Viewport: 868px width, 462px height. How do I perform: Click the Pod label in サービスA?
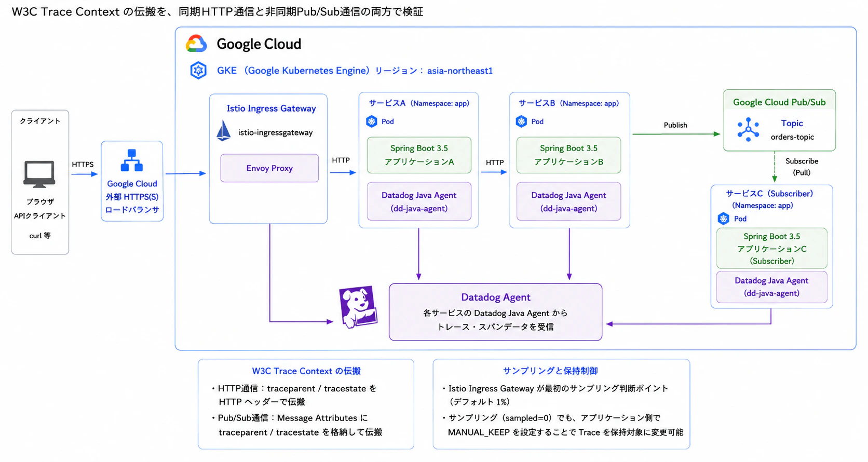click(388, 121)
